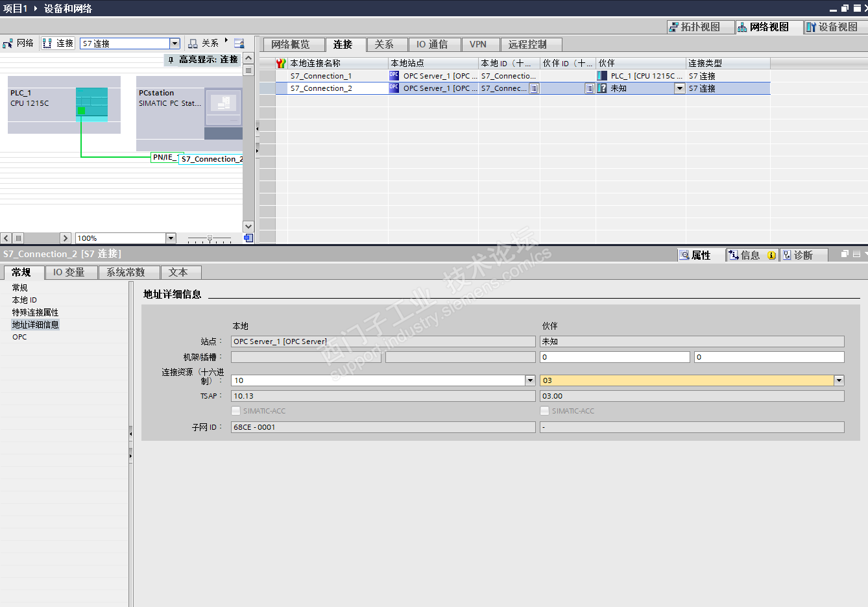
Task: Pin the 高亮显示: 连接 highlight banner
Action: pos(171,60)
